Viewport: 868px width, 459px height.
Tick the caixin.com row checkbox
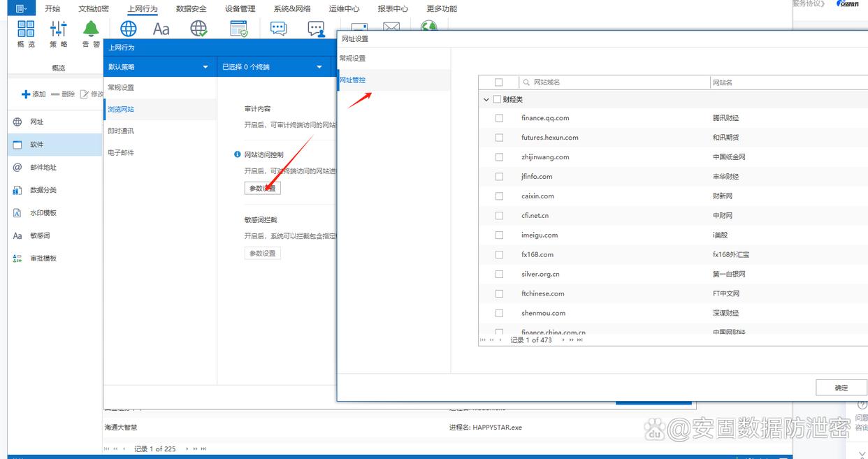[499, 196]
